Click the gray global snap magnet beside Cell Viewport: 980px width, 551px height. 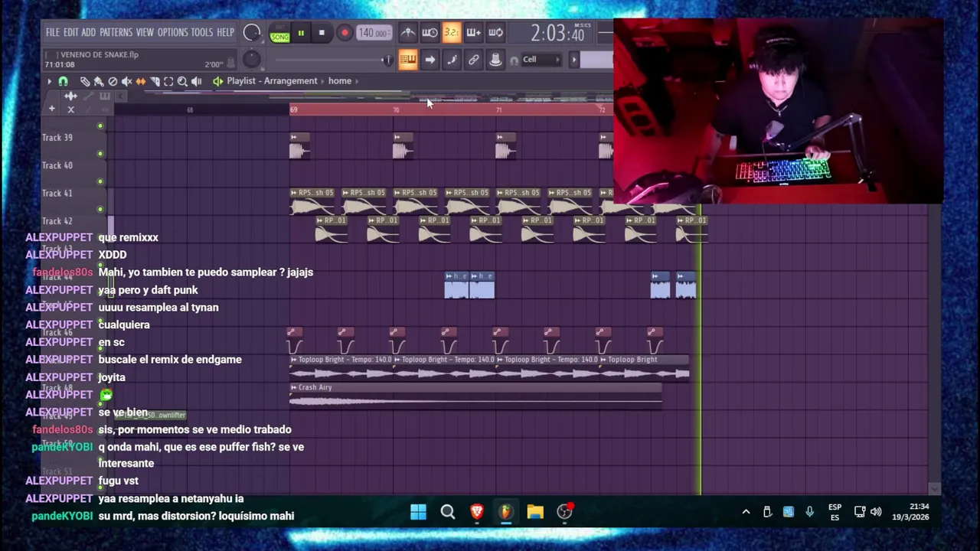(514, 60)
